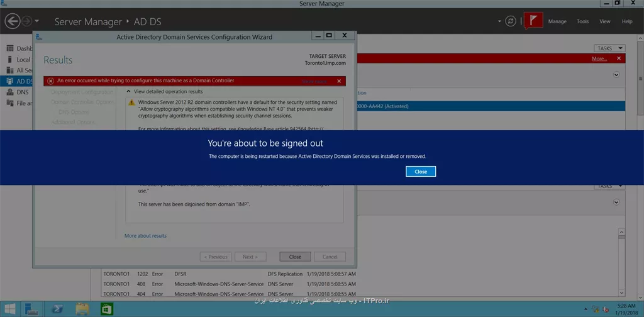Viewport: 644px width, 317px height.
Task: Click the Close button in sign-out banner
Action: pyautogui.click(x=421, y=172)
